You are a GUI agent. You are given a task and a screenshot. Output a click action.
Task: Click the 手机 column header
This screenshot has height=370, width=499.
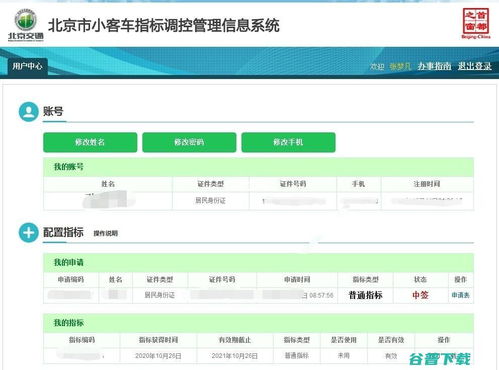[359, 184]
